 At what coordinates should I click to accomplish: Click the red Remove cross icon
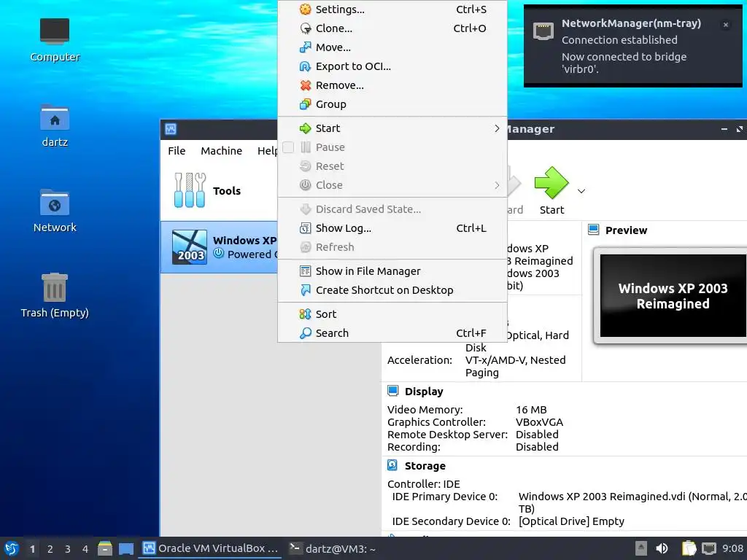click(x=306, y=86)
